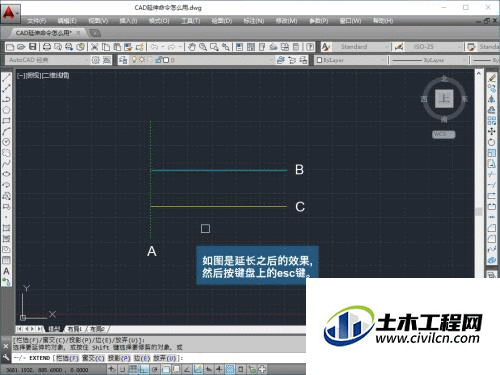Click the Zoom Realtime magnifier icon
Viewport: 500px width, 375px height.
(x=203, y=47)
